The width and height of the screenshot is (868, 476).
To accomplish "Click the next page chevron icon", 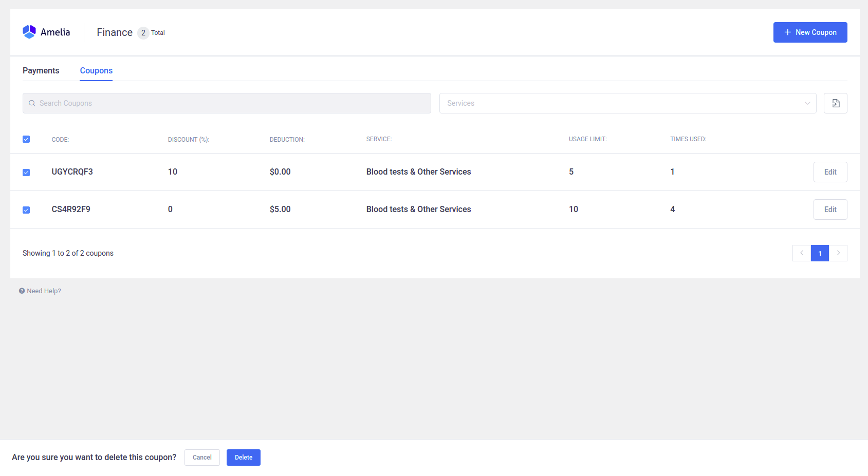I will 838,253.
